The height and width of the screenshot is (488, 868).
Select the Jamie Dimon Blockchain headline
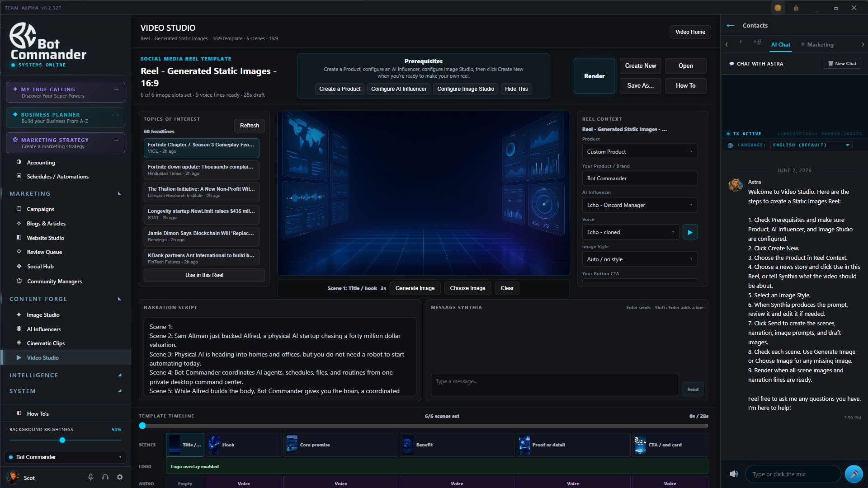click(202, 236)
